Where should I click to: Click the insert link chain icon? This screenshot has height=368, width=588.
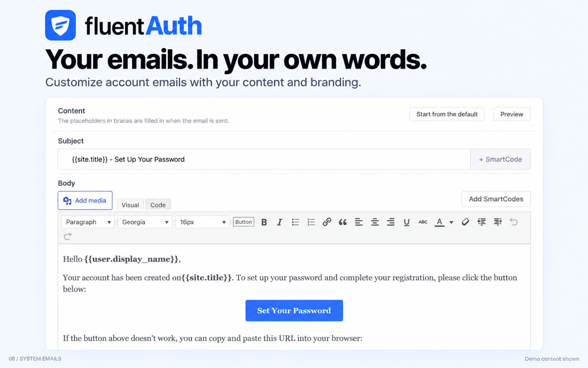[327, 222]
